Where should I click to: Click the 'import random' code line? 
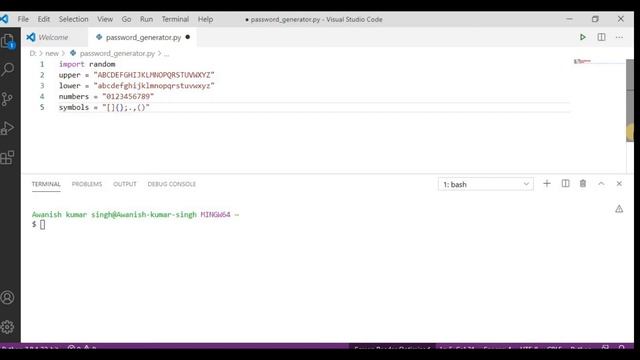coord(87,64)
